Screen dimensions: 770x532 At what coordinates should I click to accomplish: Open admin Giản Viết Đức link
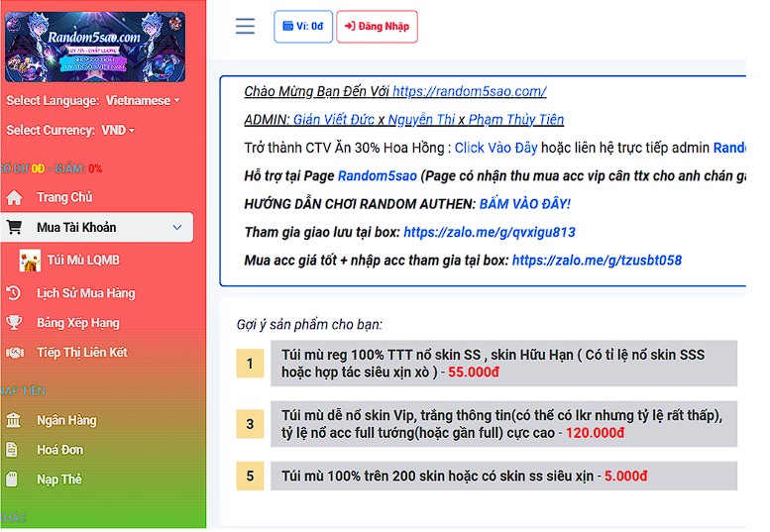coord(334,119)
